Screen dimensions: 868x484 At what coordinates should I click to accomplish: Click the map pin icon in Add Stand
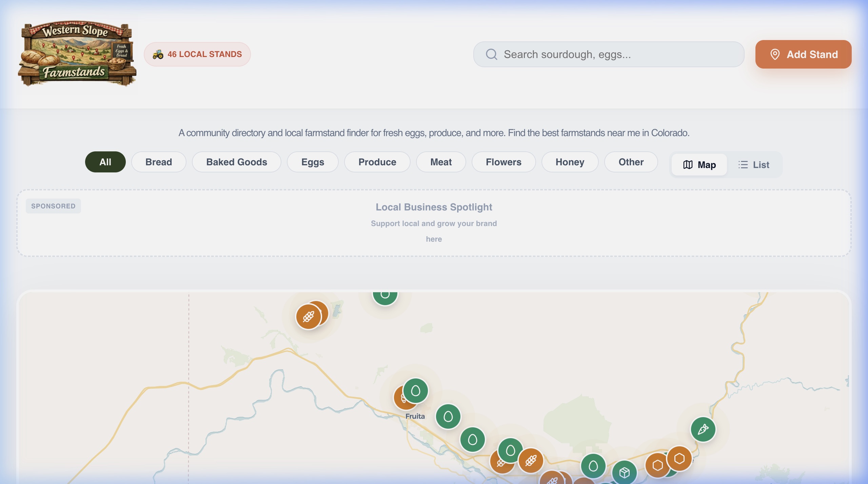(x=775, y=54)
